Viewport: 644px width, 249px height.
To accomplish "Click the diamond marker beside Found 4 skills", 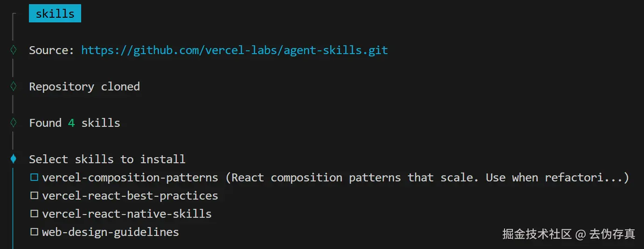I will (x=14, y=123).
